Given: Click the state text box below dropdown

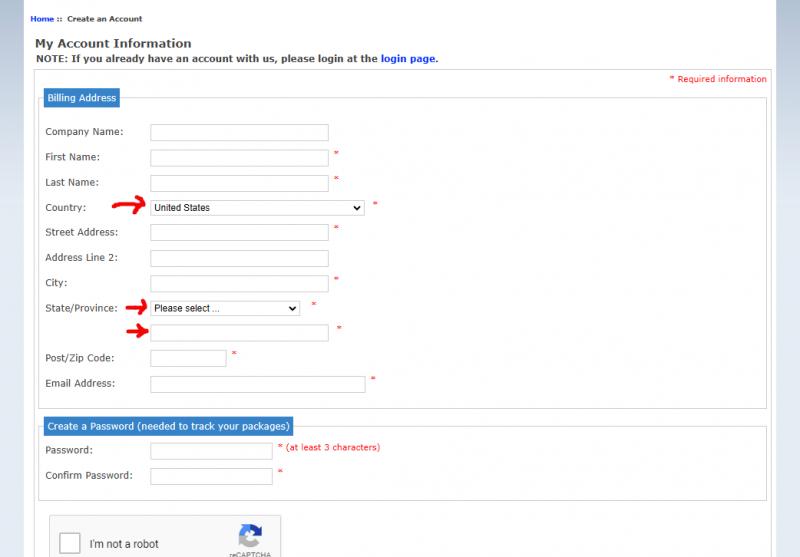Looking at the screenshot, I should 239,333.
